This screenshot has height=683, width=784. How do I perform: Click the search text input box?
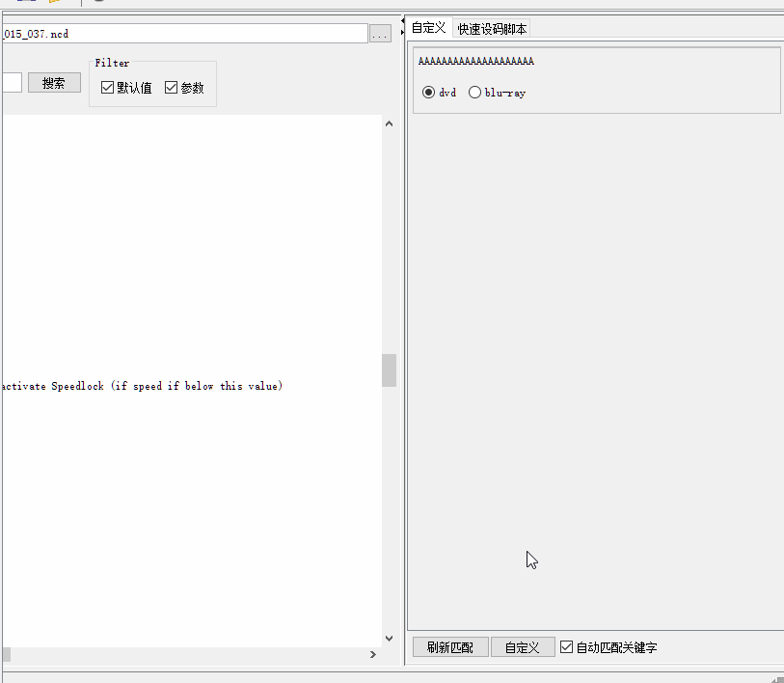pos(12,83)
